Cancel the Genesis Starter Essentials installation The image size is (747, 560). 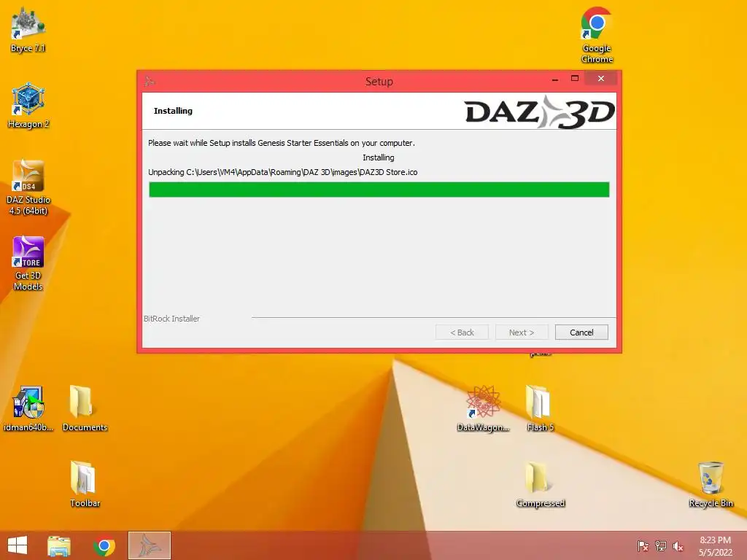[x=581, y=332]
